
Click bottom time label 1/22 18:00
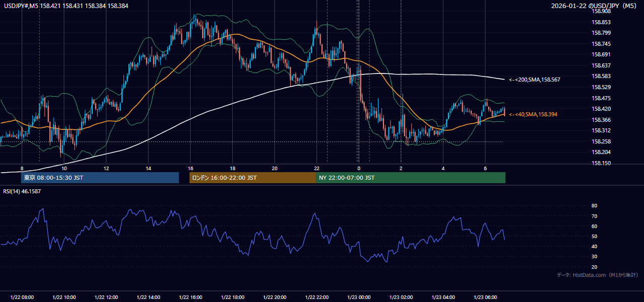point(233,297)
